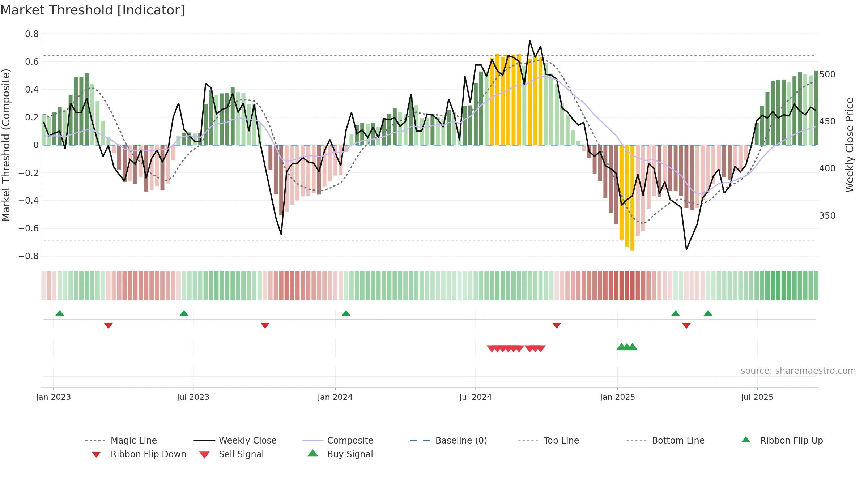
Task: Click the green Ribbon Flip Up icon in legend
Action: click(x=746, y=440)
